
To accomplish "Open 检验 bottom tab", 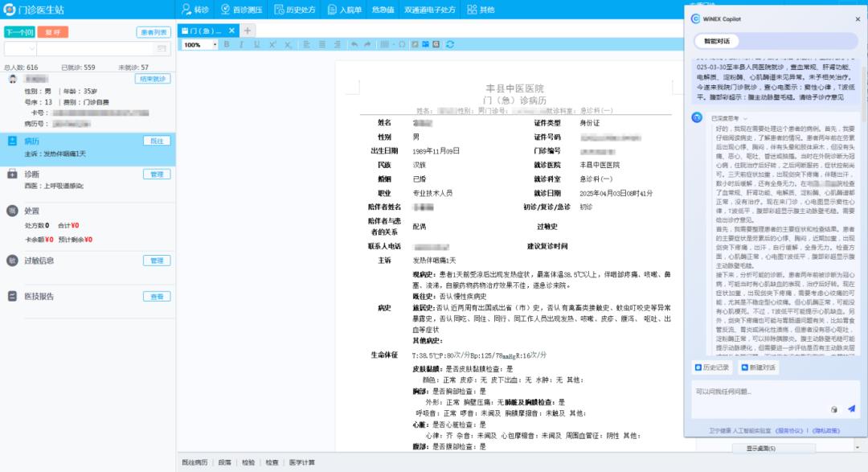I will point(248,462).
